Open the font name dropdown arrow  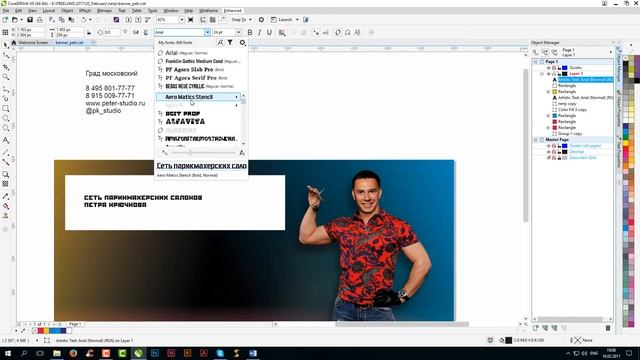[207, 32]
